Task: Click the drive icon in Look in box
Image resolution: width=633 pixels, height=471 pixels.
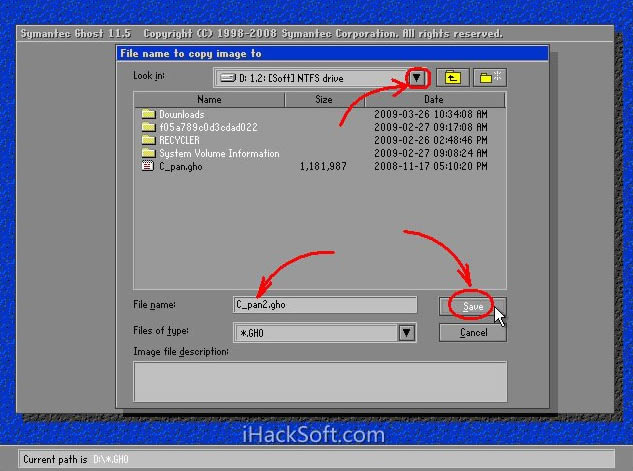Action: click(228, 77)
